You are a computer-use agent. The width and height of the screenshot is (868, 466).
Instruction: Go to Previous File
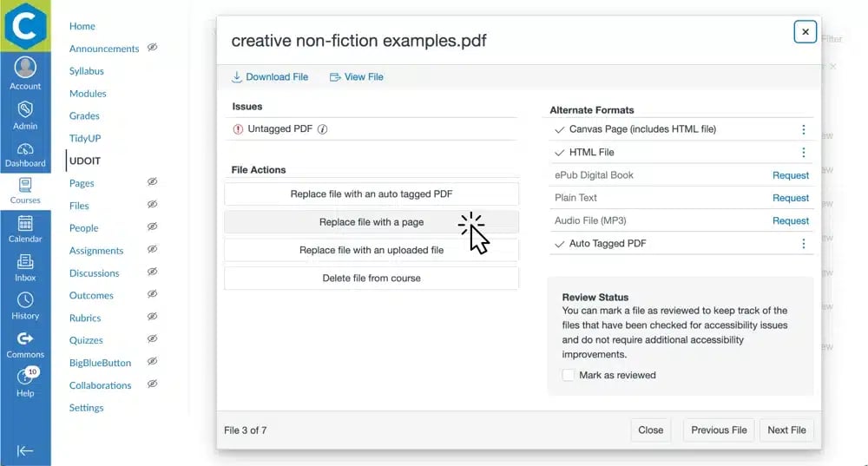point(719,430)
